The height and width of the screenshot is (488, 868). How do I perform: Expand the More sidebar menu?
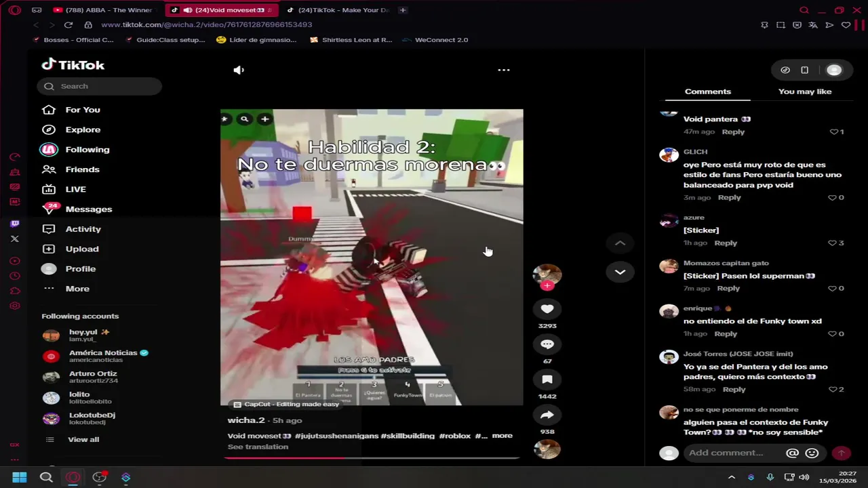(77, 289)
